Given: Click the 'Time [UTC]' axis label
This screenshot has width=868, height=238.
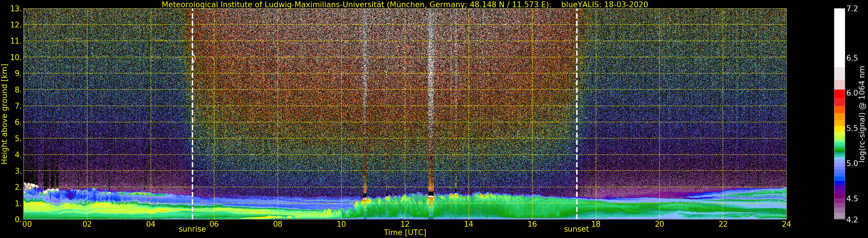Looking at the screenshot, I should (x=405, y=233).
